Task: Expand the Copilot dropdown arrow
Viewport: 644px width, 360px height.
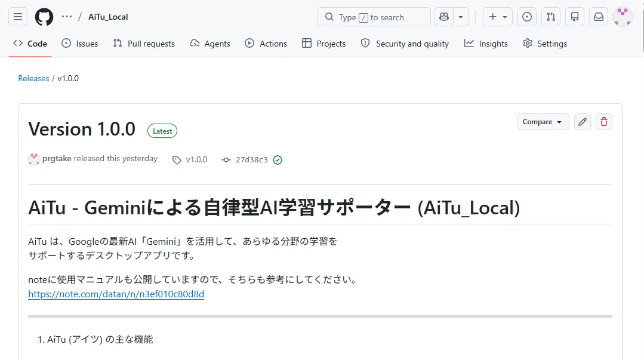Action: tap(461, 17)
